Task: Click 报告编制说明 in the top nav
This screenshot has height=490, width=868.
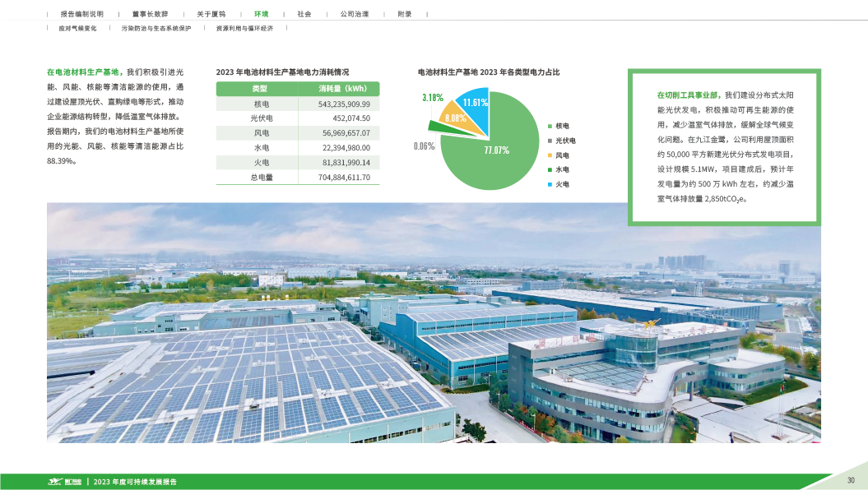Action: pyautogui.click(x=82, y=15)
